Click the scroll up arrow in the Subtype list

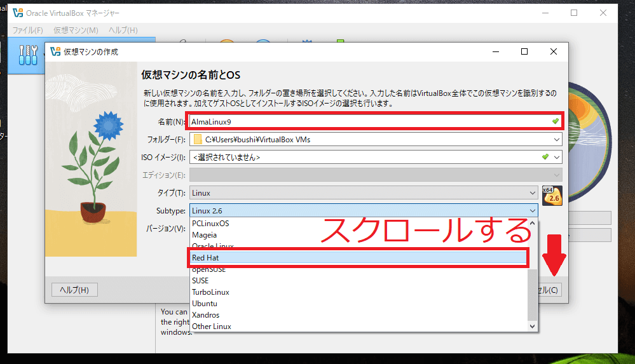[533, 223]
